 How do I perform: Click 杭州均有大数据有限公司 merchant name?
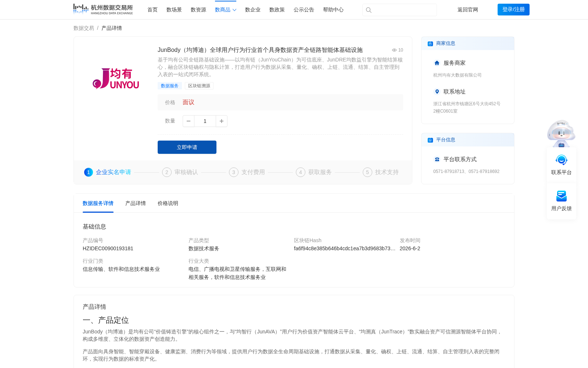click(x=458, y=75)
